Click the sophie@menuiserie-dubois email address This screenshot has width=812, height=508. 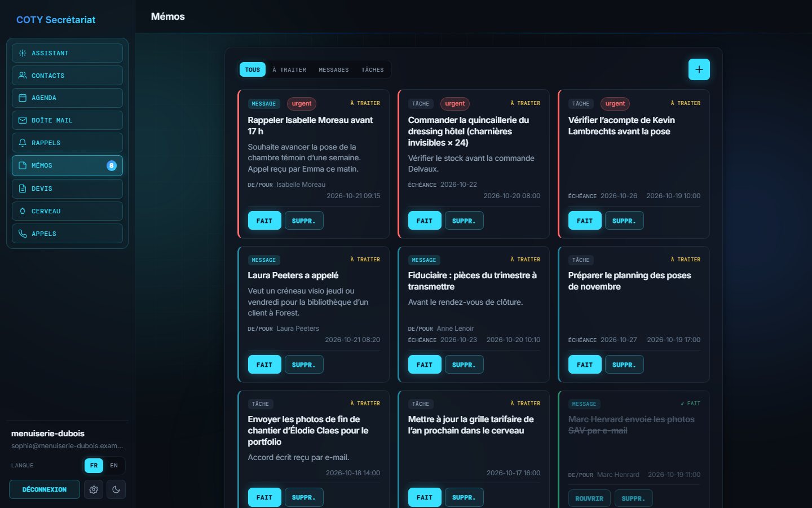pyautogui.click(x=67, y=446)
